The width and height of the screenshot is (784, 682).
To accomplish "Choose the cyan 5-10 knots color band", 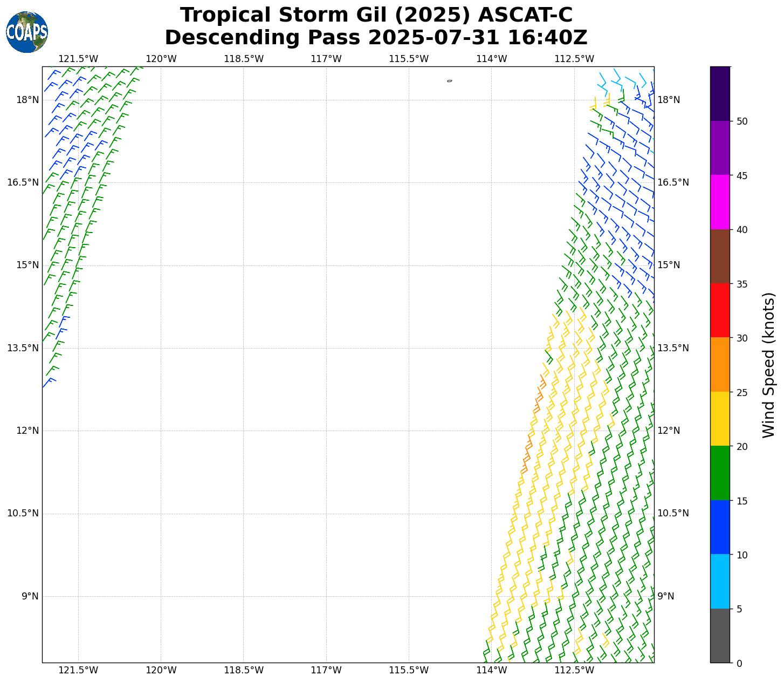I will [719, 582].
